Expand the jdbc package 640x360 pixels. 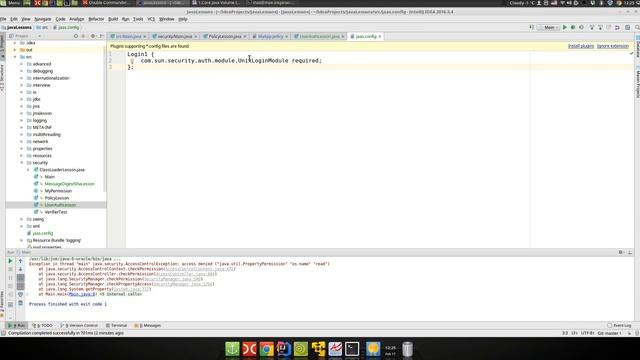pos(22,99)
